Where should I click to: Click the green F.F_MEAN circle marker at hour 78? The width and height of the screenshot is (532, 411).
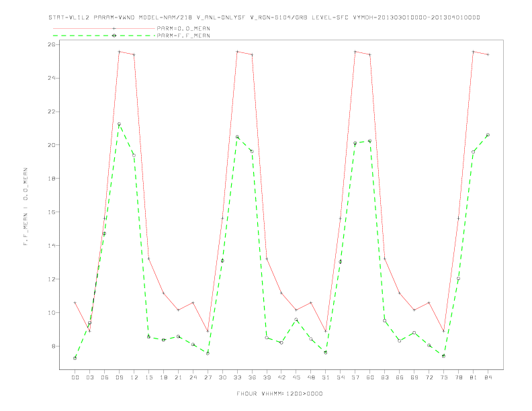[458, 279]
